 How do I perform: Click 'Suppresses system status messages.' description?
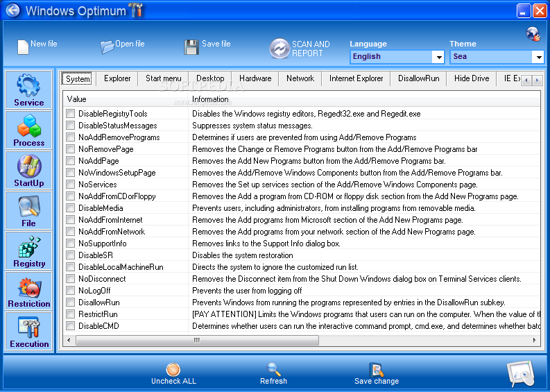click(x=252, y=126)
